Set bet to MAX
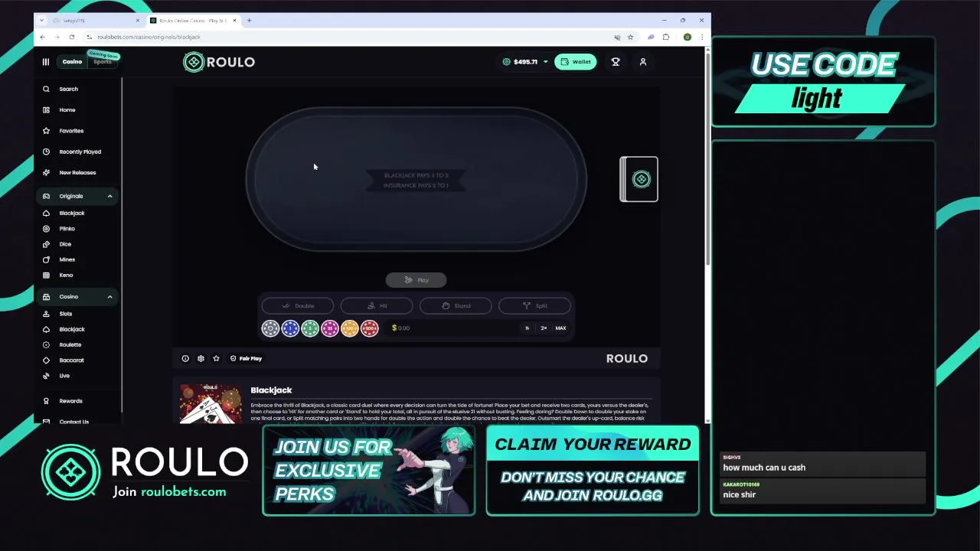This screenshot has height=551, width=980. pos(560,328)
